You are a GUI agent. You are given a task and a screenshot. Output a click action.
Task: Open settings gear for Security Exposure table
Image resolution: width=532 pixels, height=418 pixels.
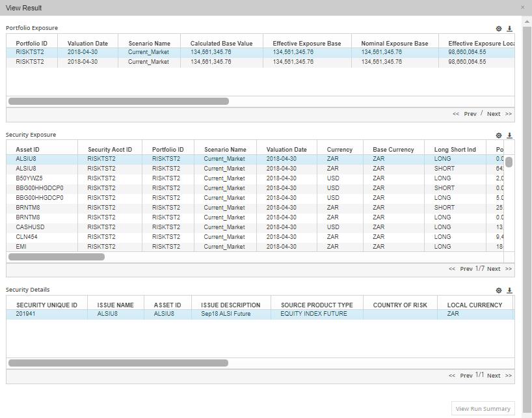[499, 135]
